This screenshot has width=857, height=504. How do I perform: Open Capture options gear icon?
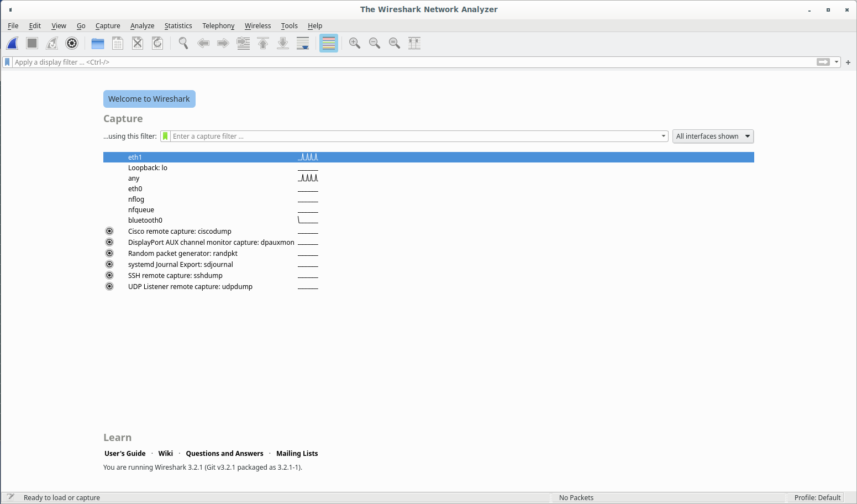[72, 43]
